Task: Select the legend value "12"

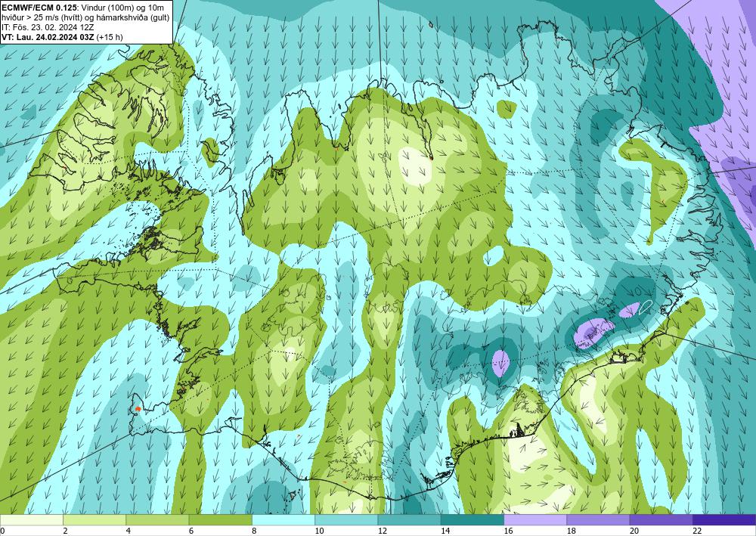Action: pos(383,531)
